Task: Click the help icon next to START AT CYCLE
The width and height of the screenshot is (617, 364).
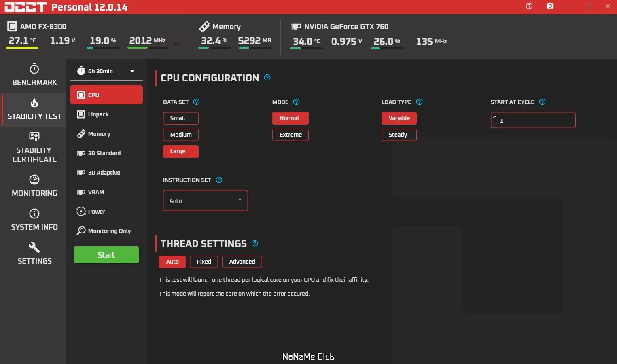Action: [x=543, y=102]
